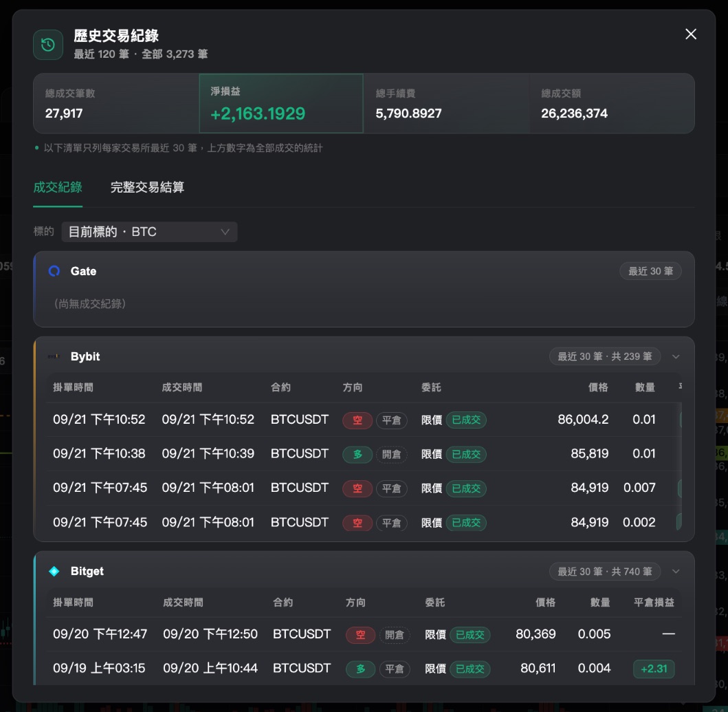Click 空 badge in Bitget 80,369 row
The image size is (728, 712).
pyautogui.click(x=361, y=635)
